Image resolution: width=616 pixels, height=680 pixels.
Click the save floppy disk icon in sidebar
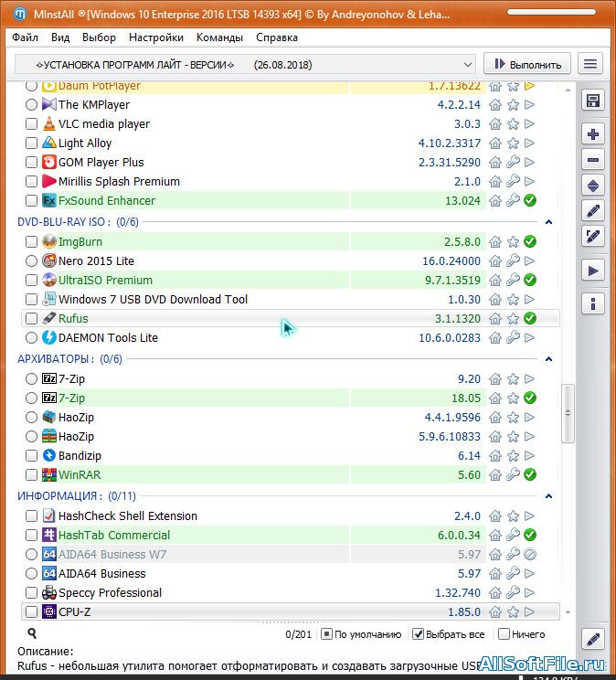(x=592, y=101)
